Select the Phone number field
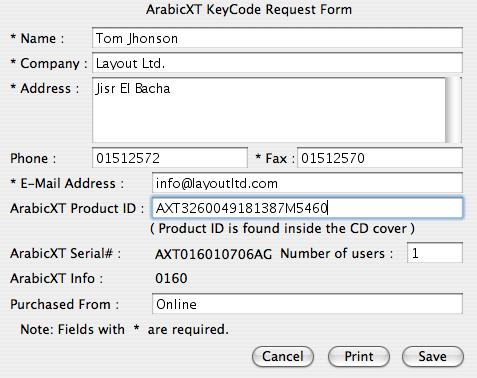477x378 pixels. point(170,158)
